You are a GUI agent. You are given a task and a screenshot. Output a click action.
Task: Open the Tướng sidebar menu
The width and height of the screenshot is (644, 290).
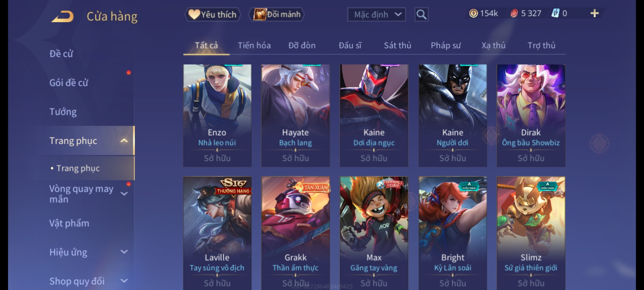[x=63, y=112]
